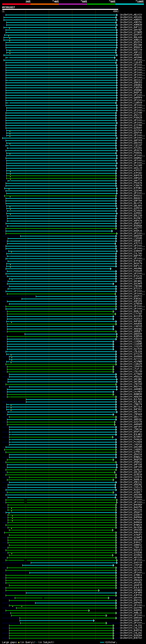Open UniRef100_C5P4K8 entry
146x644 pixels.
[x=131, y=414]
